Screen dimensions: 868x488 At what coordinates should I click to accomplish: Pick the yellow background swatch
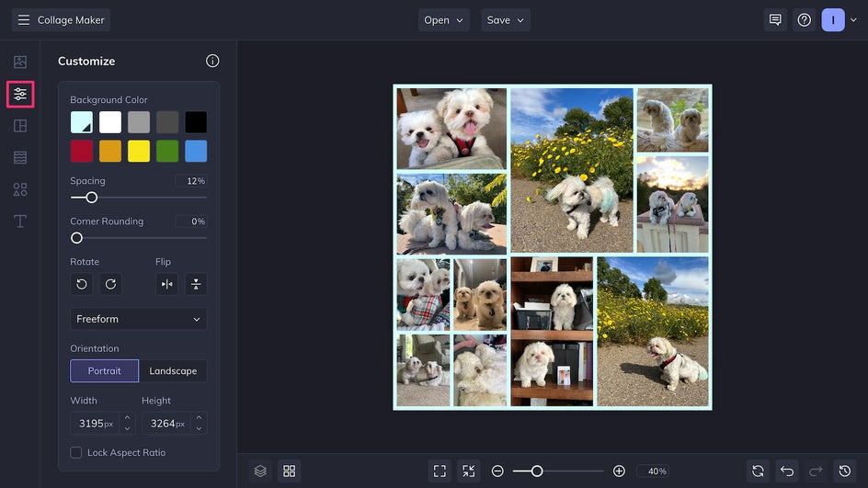[x=139, y=151]
